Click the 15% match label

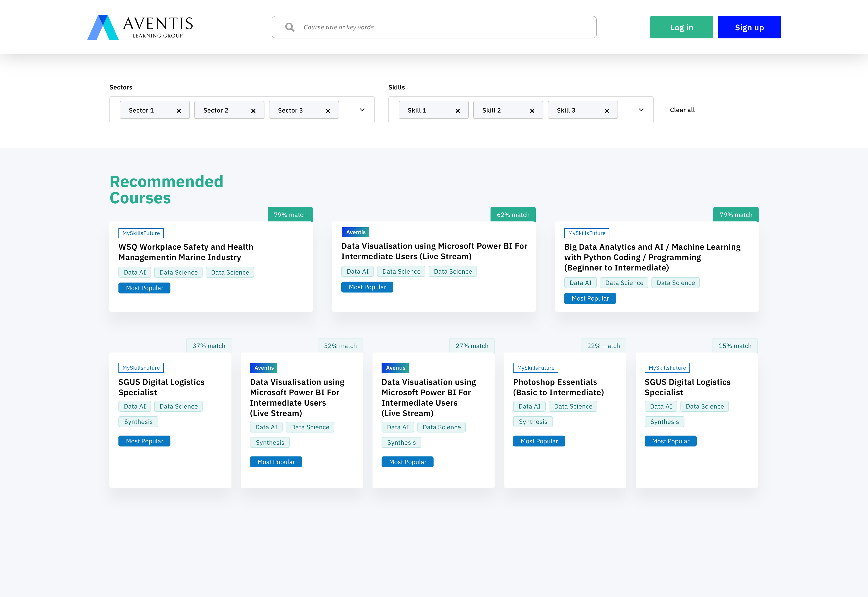735,346
